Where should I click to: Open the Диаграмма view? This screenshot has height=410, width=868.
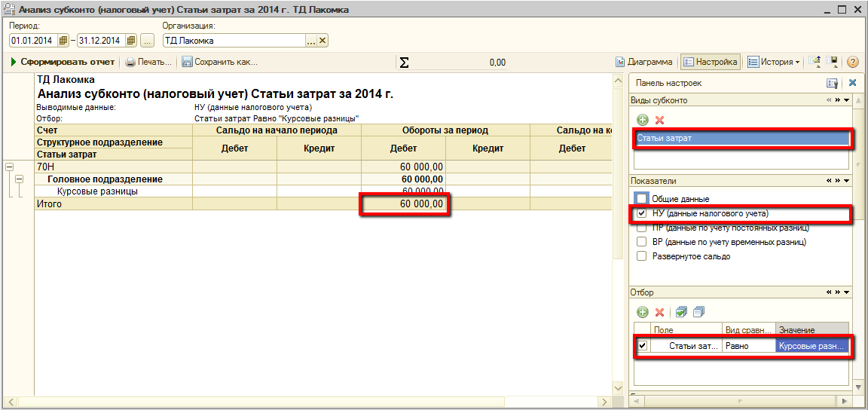[x=644, y=63]
